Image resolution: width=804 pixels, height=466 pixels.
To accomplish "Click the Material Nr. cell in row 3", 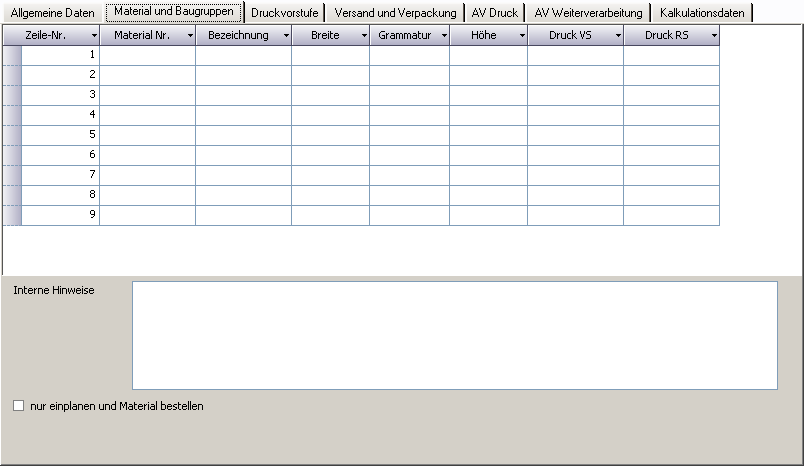I will (147, 95).
